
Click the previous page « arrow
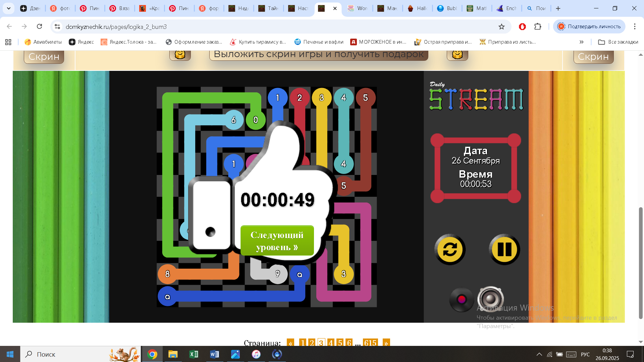coord(290,343)
